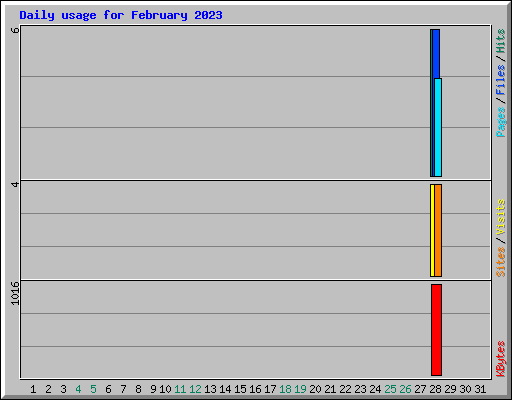Click day '31' on the x-axis
Viewport: 512px width, 400px height.
(480, 389)
